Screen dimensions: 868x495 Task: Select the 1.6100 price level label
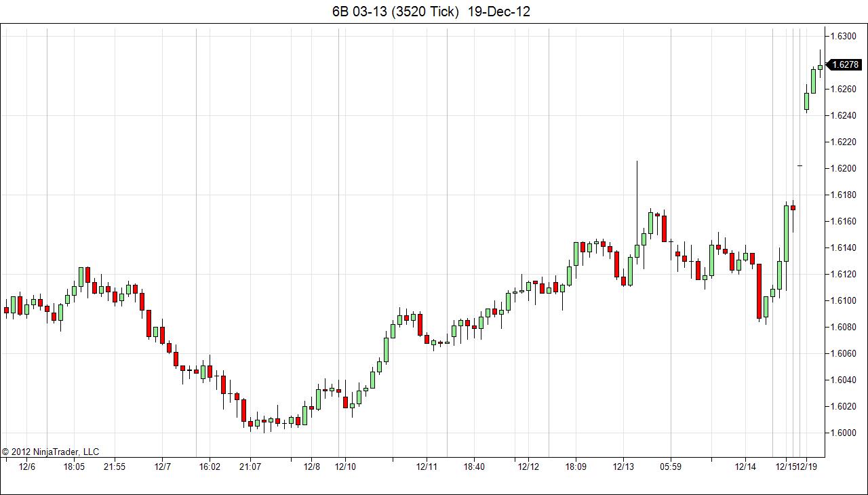pyautogui.click(x=844, y=300)
